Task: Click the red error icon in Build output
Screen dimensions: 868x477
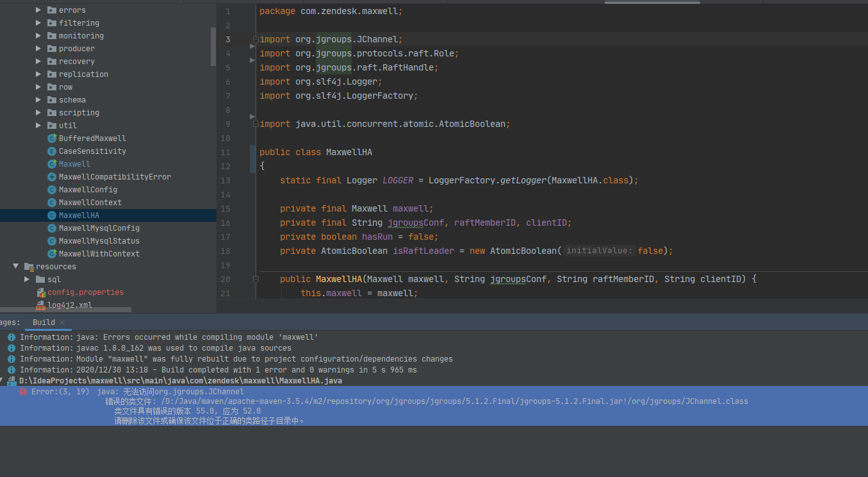Action: [x=23, y=391]
